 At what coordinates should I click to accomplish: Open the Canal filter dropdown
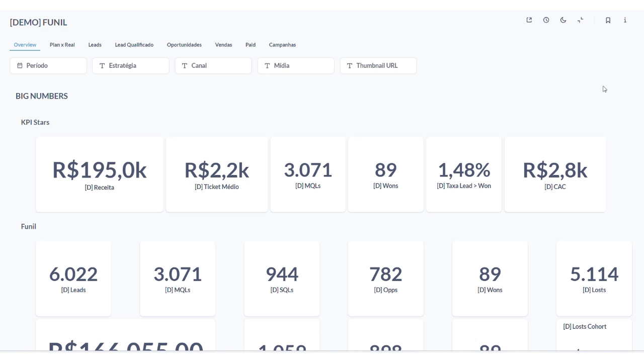(213, 66)
